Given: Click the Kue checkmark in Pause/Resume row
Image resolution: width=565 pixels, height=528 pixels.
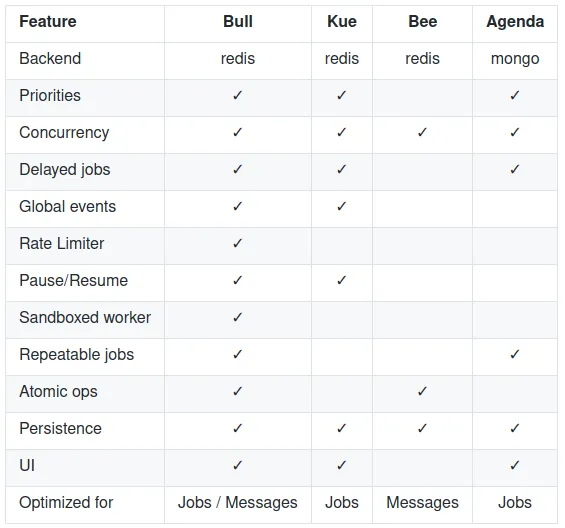Looking at the screenshot, I should point(342,280).
